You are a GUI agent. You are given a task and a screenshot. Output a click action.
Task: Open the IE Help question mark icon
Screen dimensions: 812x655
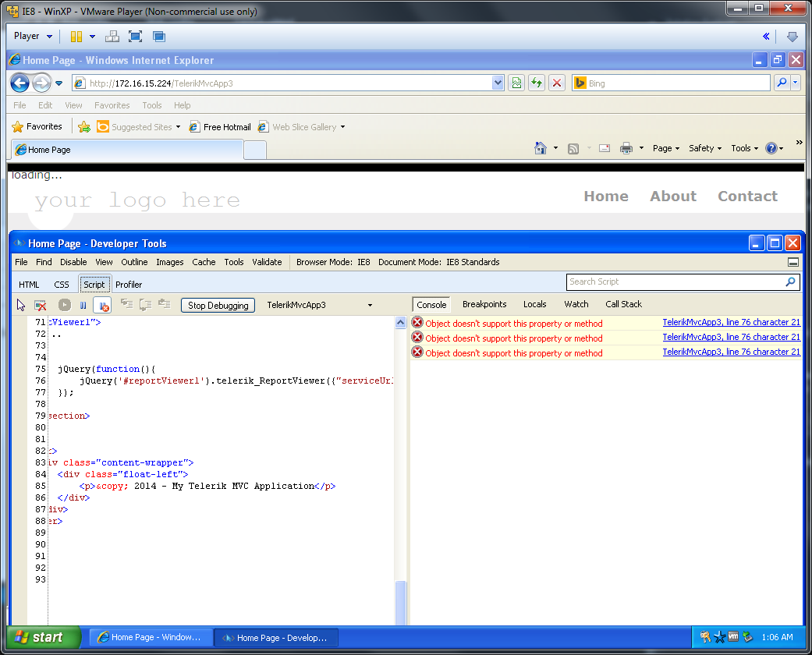[771, 149]
